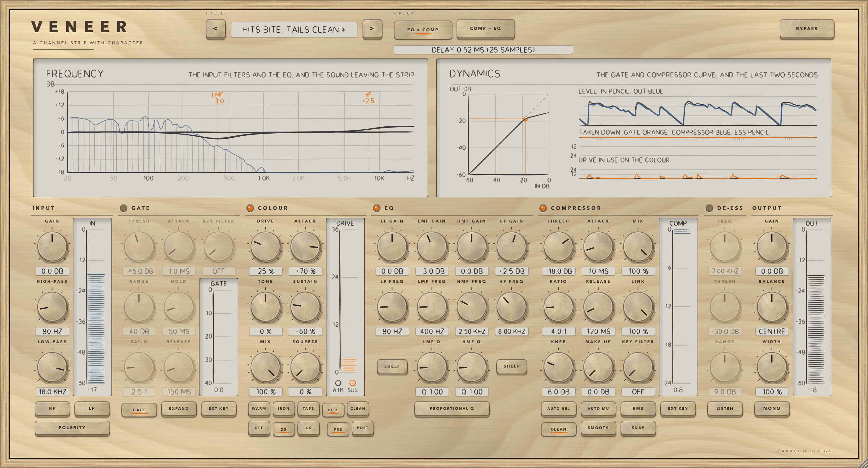The height and width of the screenshot is (468, 868).
Task: Toggle the Colour section power LED
Action: click(250, 208)
